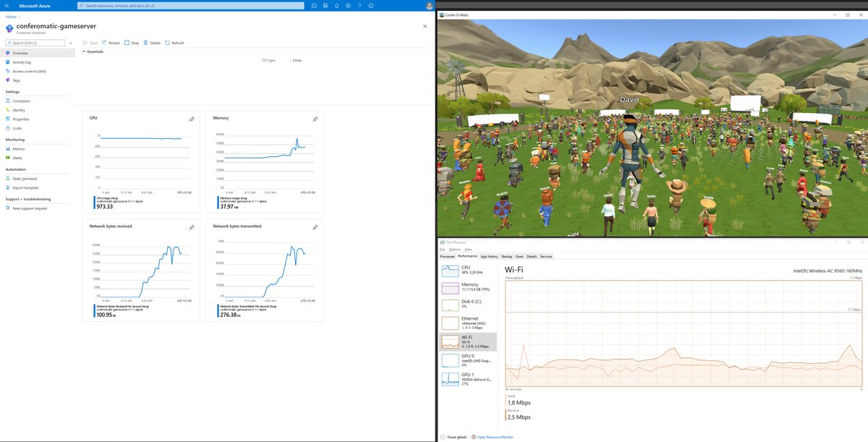Viewport: 868px width, 442px height.
Task: Collapse the Essentials section
Action: click(x=93, y=51)
